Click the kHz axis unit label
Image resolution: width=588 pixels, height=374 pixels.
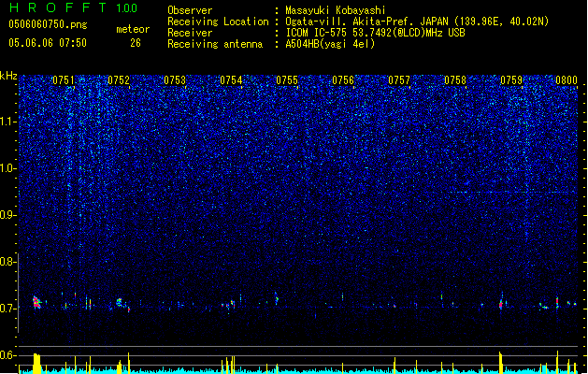click(8, 76)
